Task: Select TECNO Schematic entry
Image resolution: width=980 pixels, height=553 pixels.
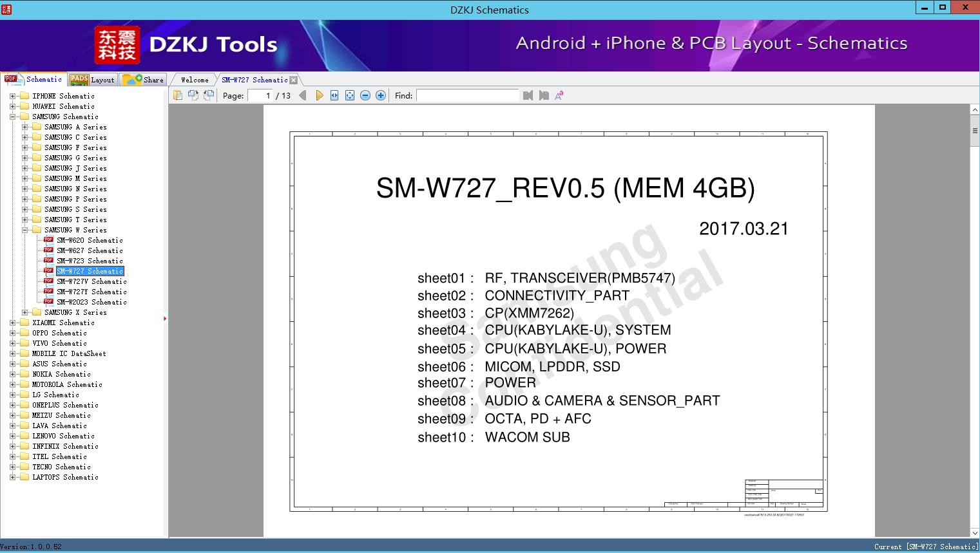Action: (61, 467)
